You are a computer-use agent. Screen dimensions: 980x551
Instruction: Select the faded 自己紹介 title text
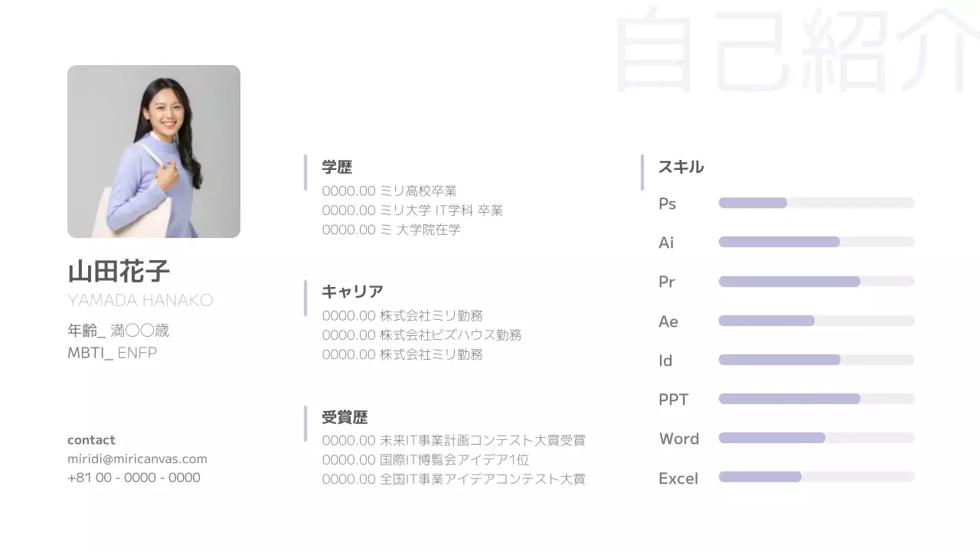coord(796,50)
